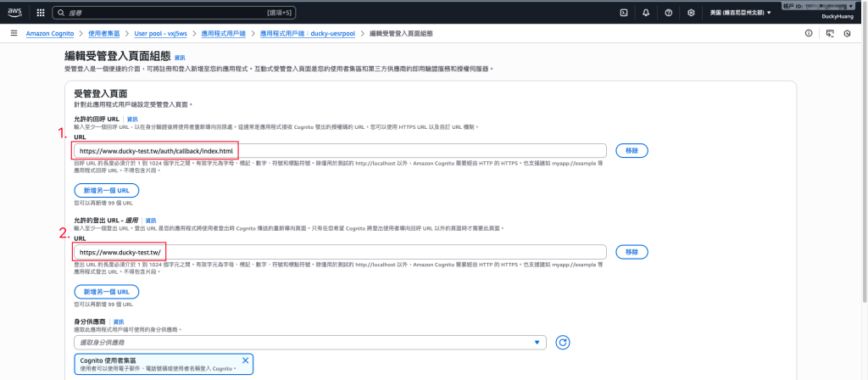Open the 資訊 link beside page title
This screenshot has width=868, height=380.
(x=180, y=58)
